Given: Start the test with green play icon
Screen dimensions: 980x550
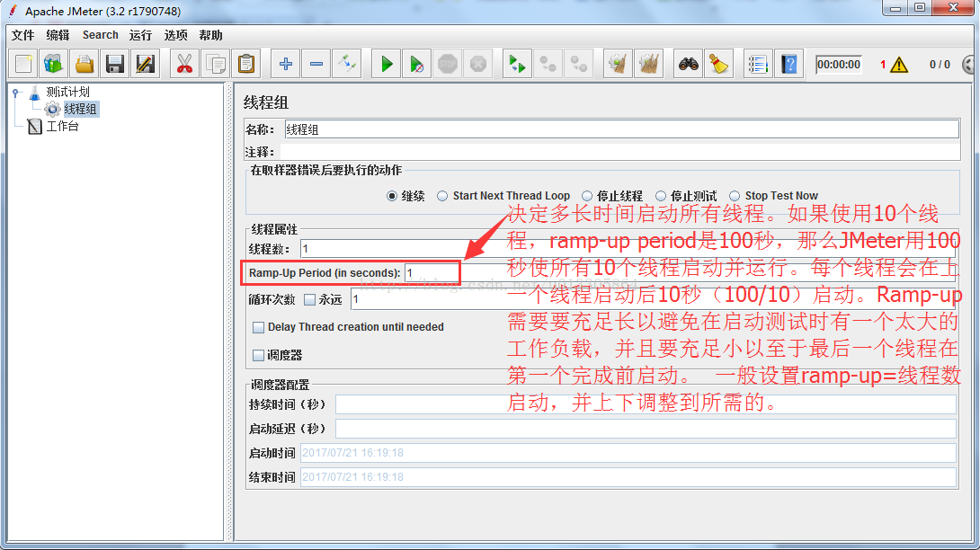Looking at the screenshot, I should coord(387,64).
